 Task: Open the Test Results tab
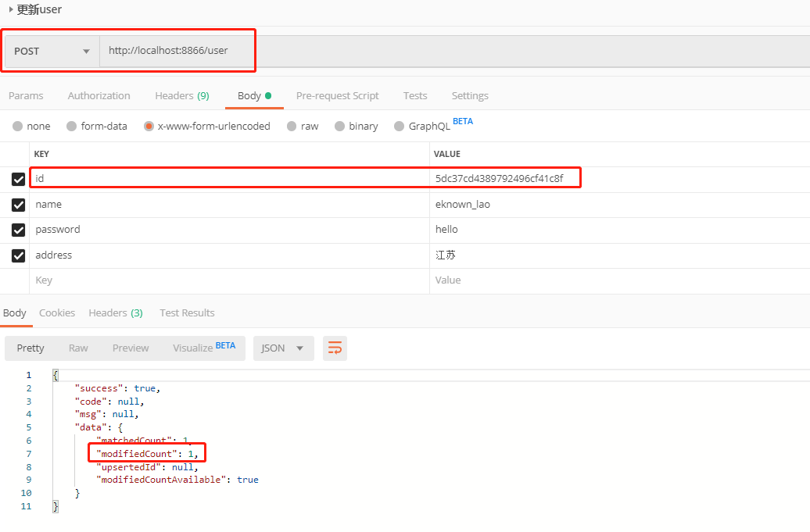(187, 312)
